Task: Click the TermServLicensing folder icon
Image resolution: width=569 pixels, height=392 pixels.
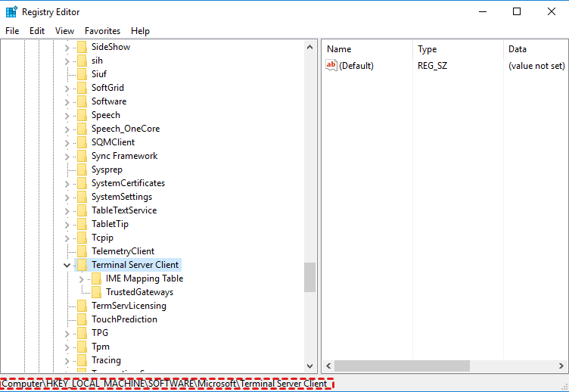Action: point(82,306)
